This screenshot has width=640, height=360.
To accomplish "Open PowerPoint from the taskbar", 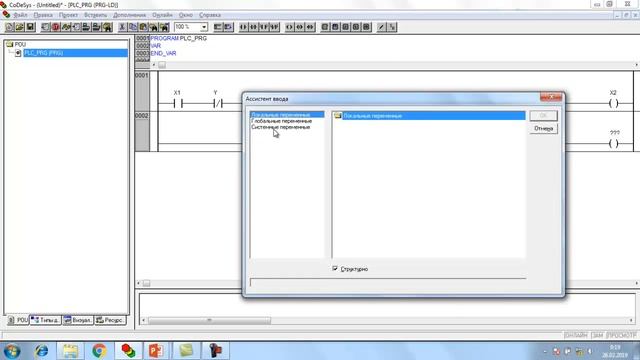I will tap(157, 351).
